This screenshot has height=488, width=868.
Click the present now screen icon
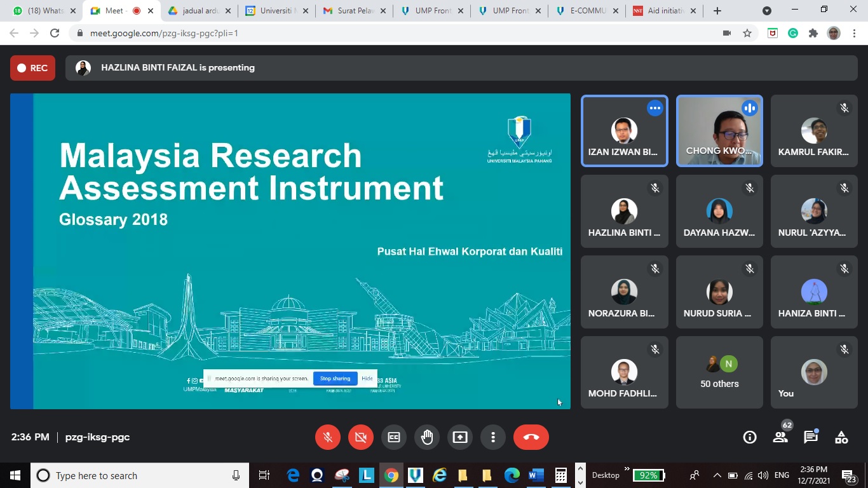460,437
